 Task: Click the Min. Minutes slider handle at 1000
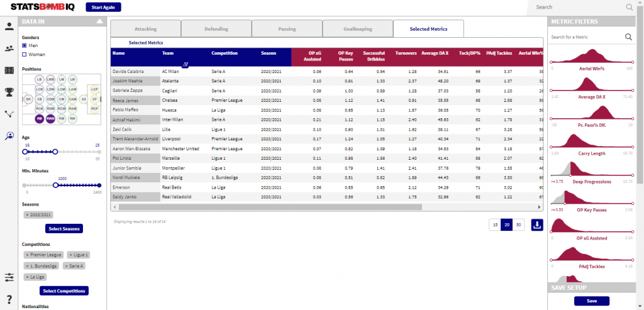point(55,185)
